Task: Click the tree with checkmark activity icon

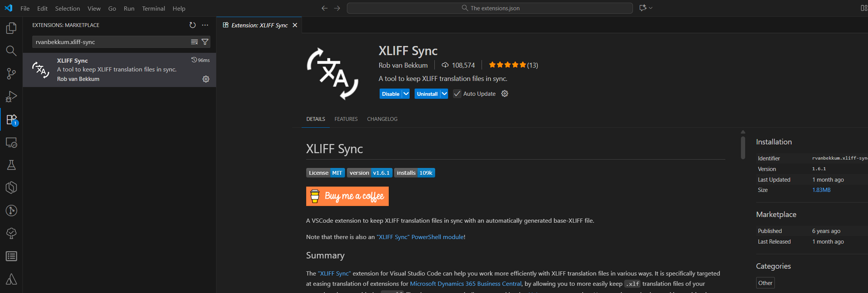Action: click(11, 233)
